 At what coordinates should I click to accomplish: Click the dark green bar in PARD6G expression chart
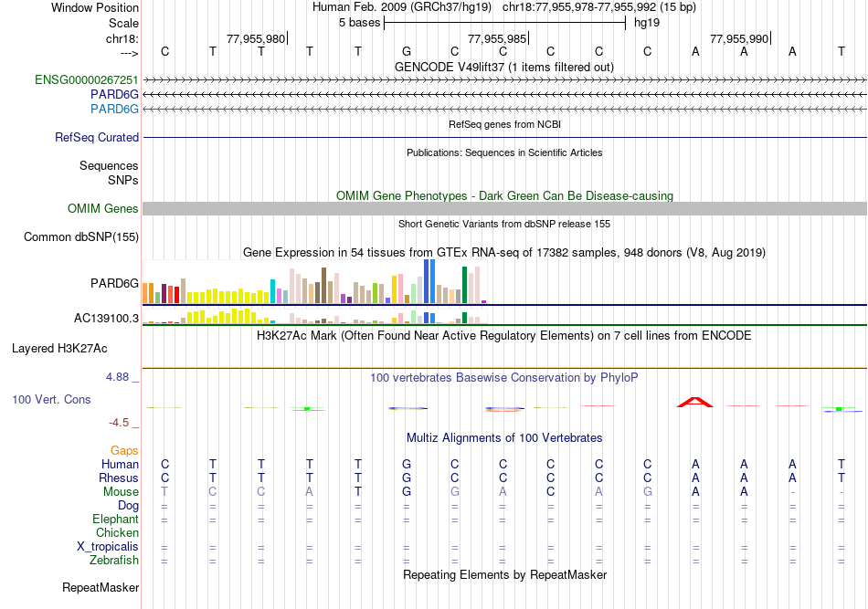click(x=464, y=285)
